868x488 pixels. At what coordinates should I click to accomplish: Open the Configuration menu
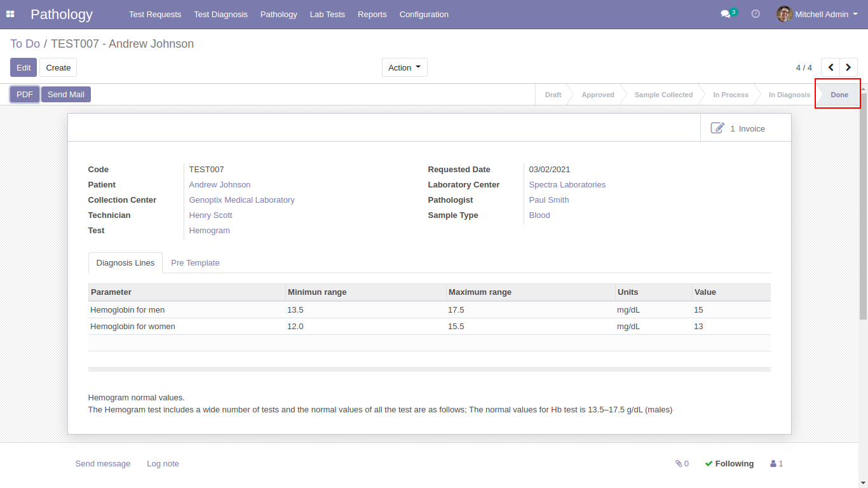(x=424, y=14)
